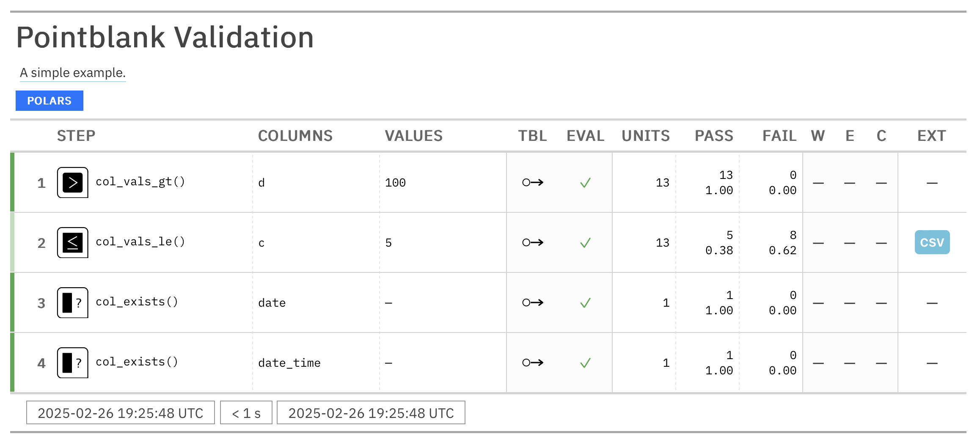The width and height of the screenshot is (980, 445).
Task: Click the STEP column header
Action: coord(76,136)
